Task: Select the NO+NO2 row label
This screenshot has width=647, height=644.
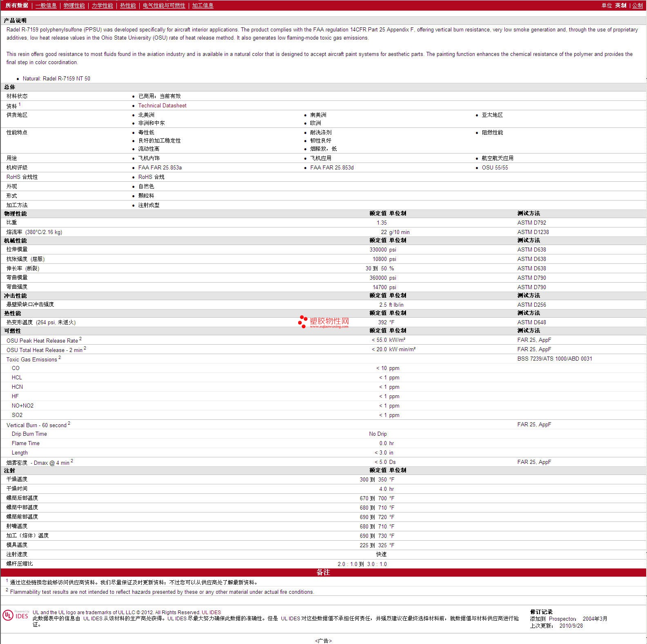Action: 22,406
